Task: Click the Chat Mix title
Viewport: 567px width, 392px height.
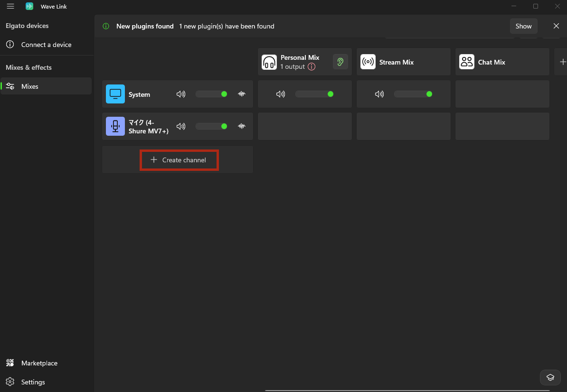Action: [491, 62]
